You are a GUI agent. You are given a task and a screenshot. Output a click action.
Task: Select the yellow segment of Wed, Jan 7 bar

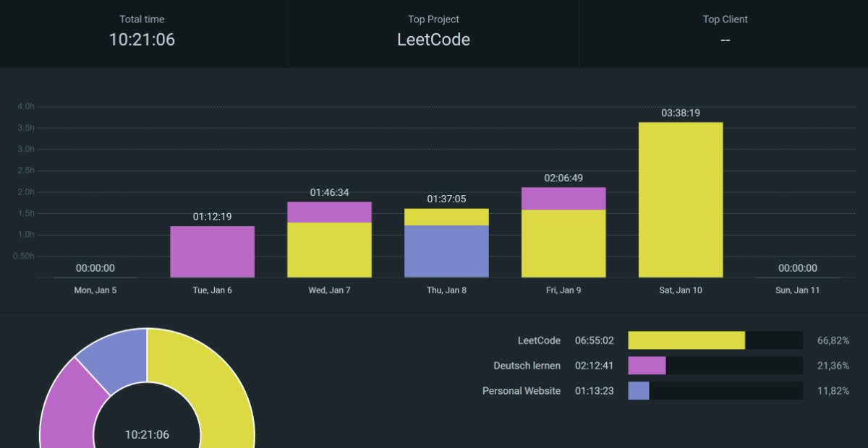[x=329, y=249]
